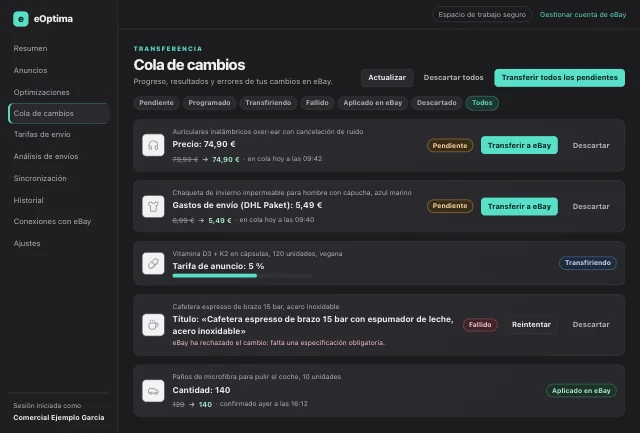The height and width of the screenshot is (433, 640).
Task: Click Reintentar for the Cafetera title change
Action: point(531,324)
